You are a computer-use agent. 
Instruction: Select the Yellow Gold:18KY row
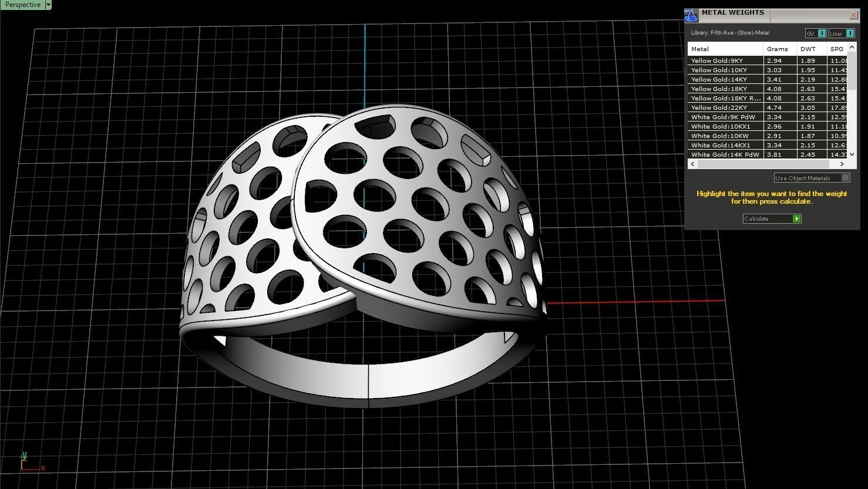point(769,89)
